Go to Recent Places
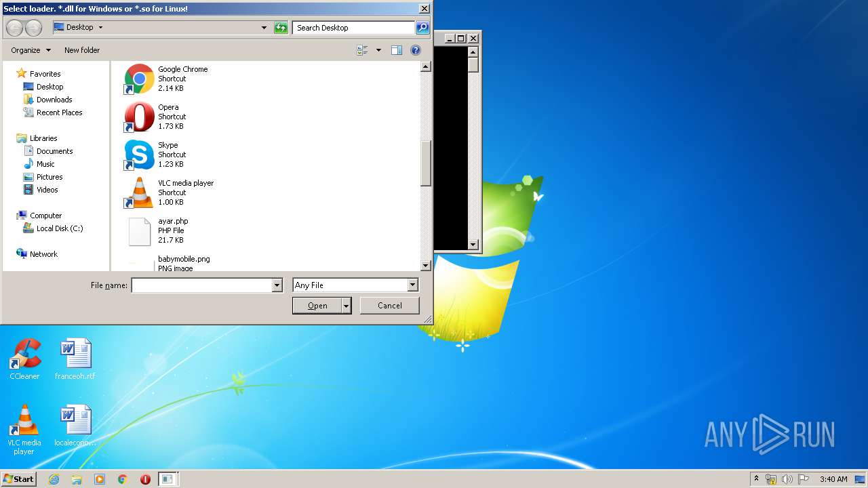Image resolution: width=868 pixels, height=488 pixels. (x=59, y=113)
